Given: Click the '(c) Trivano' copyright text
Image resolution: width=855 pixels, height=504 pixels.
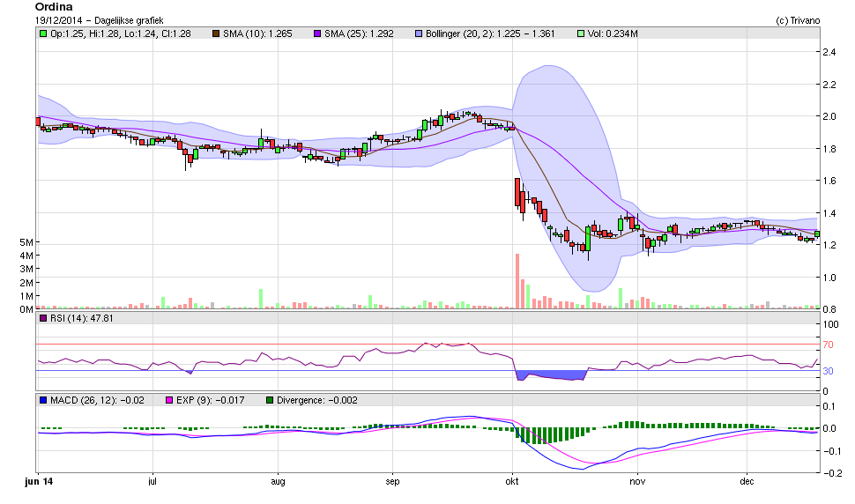Looking at the screenshot, I should point(798,20).
